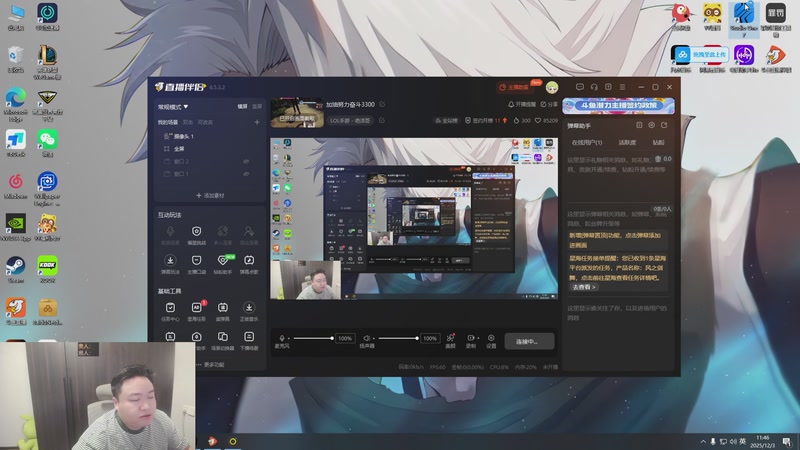Image resolution: width=800 pixels, height=450 pixels.
Task: Click the taskbar 英 input method indicator
Action: point(743,441)
